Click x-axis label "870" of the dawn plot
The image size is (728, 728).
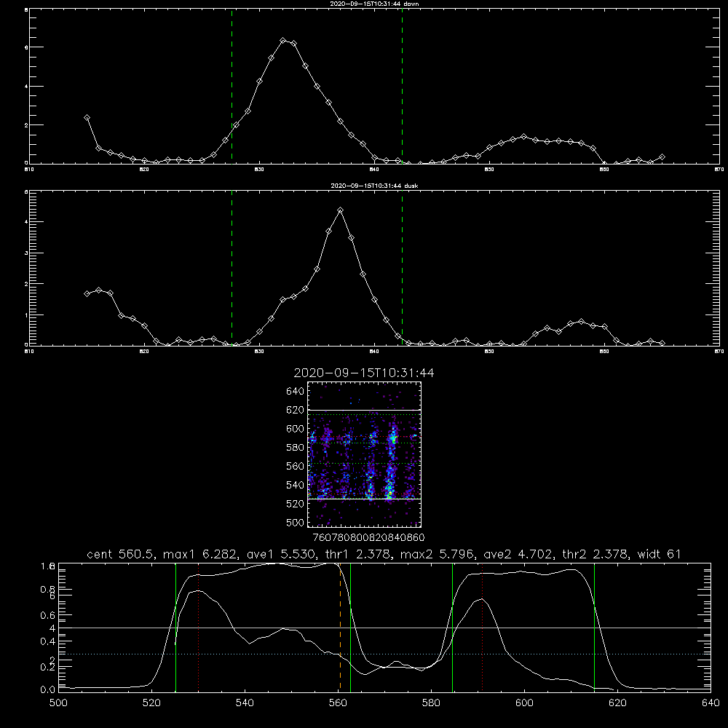click(719, 170)
